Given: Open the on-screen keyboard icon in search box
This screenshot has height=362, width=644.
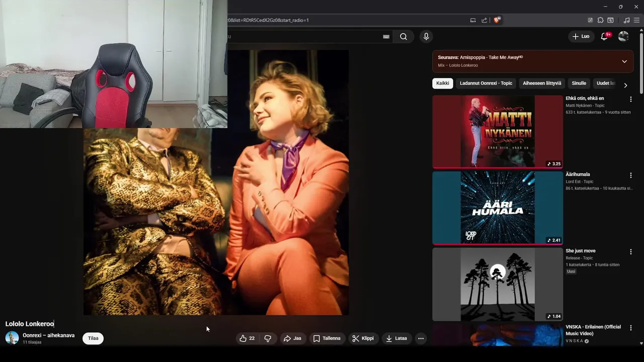Looking at the screenshot, I should [x=386, y=37].
